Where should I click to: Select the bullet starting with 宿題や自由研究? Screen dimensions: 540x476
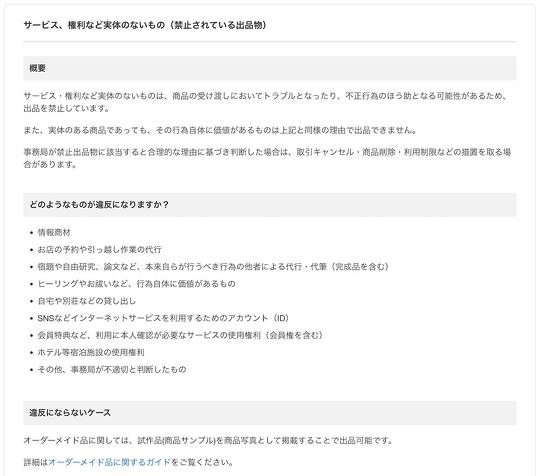213,267
